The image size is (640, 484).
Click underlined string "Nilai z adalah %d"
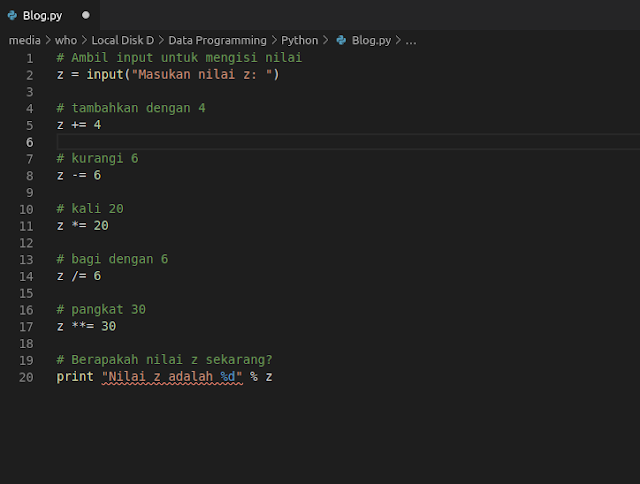pyautogui.click(x=172, y=377)
